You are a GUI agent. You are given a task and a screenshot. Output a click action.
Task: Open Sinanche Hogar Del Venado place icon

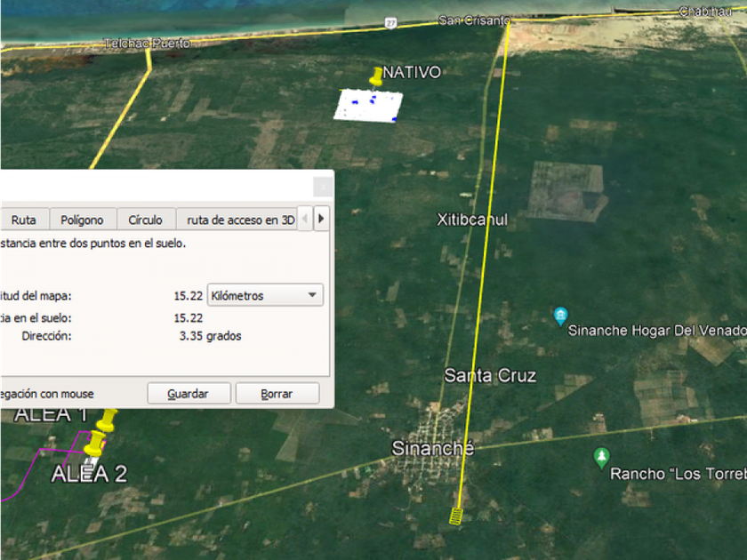click(x=560, y=316)
